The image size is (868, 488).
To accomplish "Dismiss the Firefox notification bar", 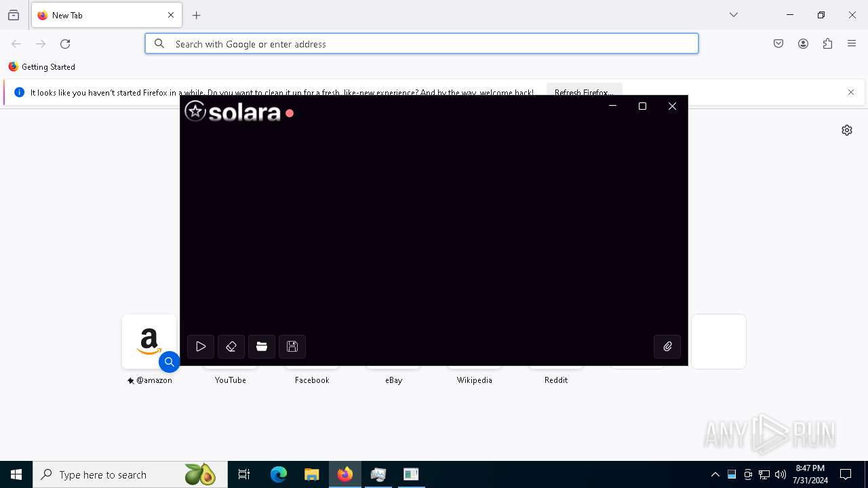I will pyautogui.click(x=851, y=92).
